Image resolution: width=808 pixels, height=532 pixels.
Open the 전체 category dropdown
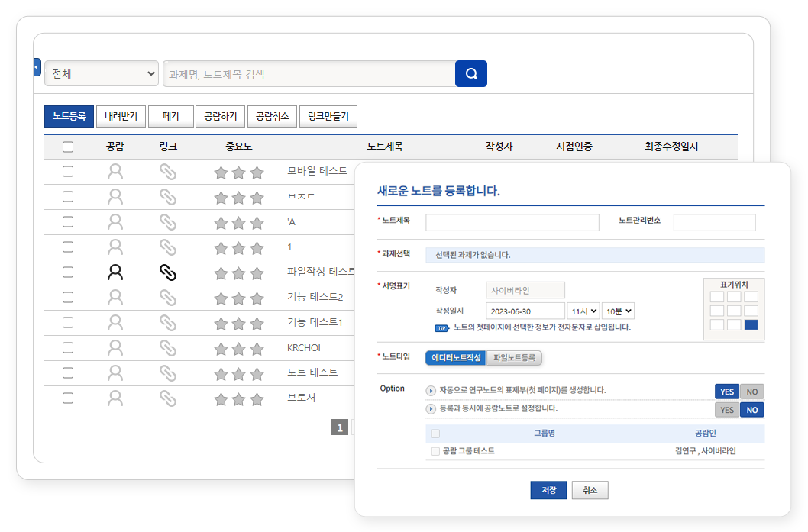(102, 74)
